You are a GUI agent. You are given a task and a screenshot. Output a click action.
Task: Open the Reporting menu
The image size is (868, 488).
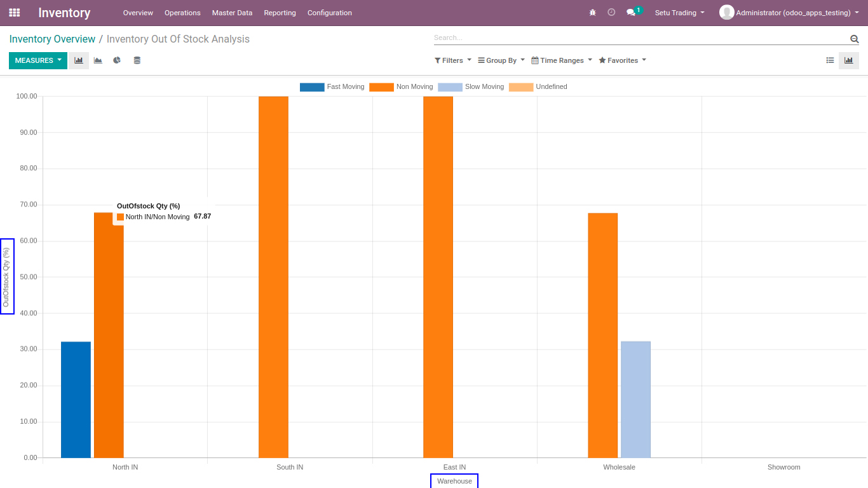coord(280,13)
